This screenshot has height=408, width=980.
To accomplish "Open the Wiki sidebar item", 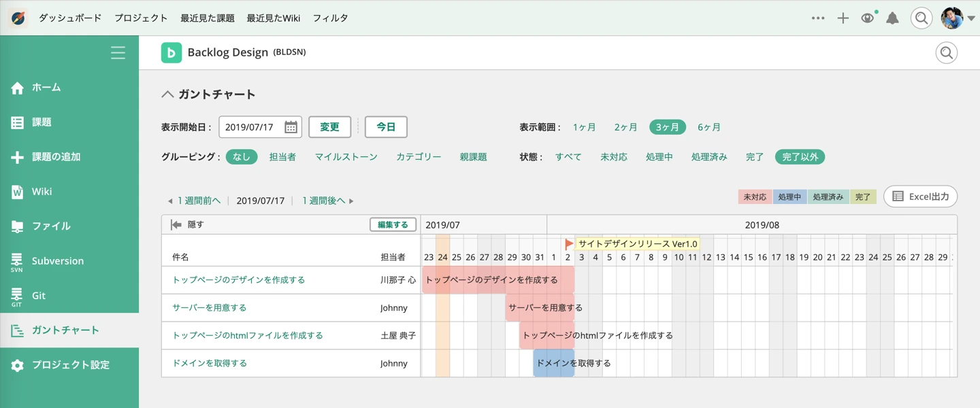I will (x=42, y=192).
